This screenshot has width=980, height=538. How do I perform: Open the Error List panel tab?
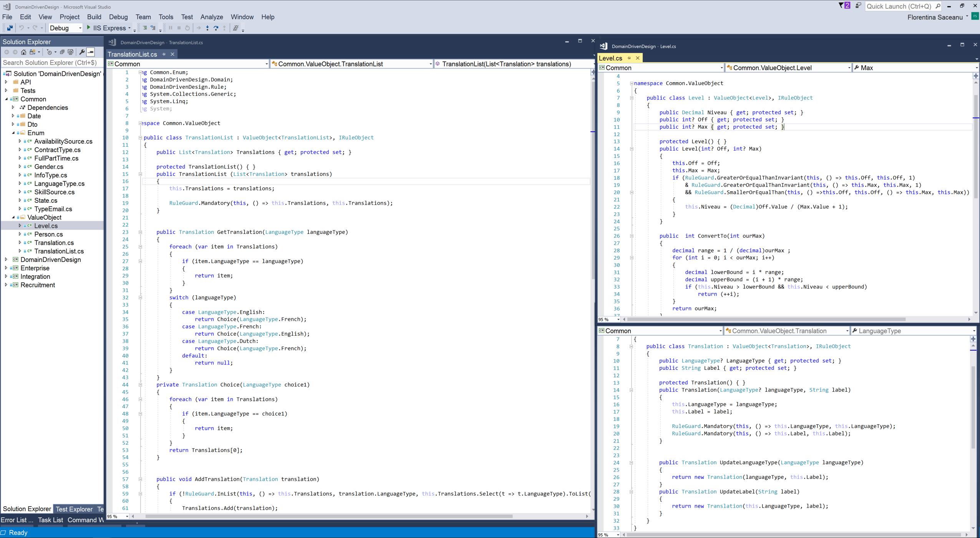pyautogui.click(x=17, y=520)
